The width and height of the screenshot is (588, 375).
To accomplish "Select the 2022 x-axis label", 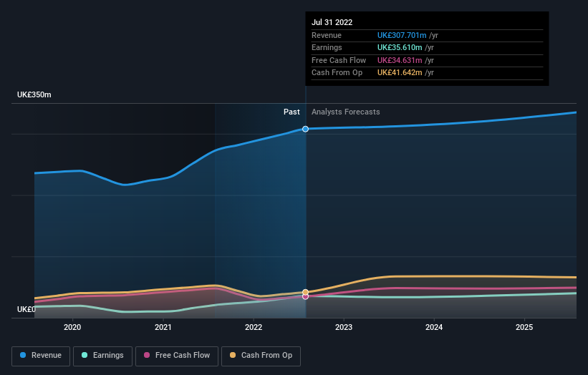I will click(x=254, y=328).
